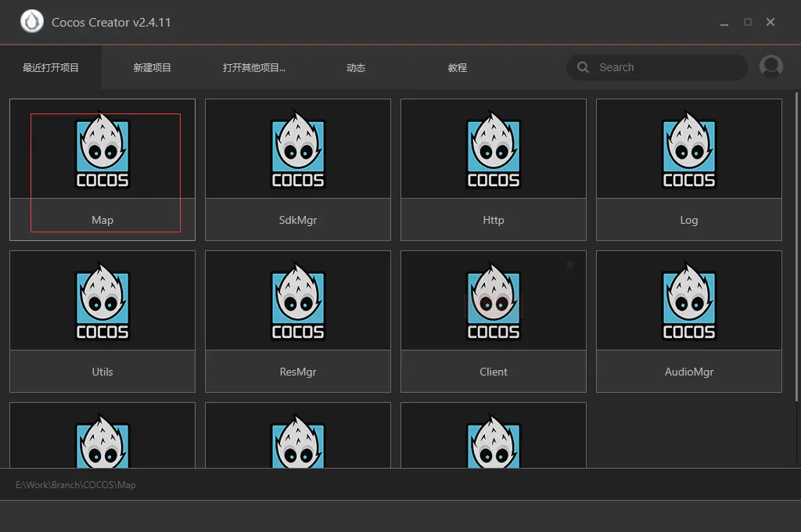The image size is (801, 532).
Task: Click the project list vertical scrollbar
Action: click(x=796, y=247)
